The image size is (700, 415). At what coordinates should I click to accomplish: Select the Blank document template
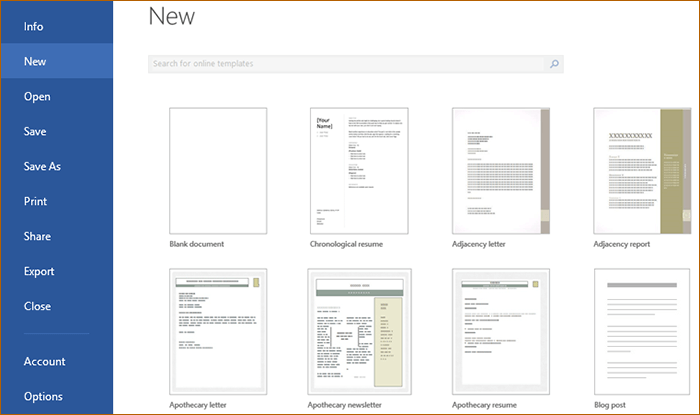(218, 170)
